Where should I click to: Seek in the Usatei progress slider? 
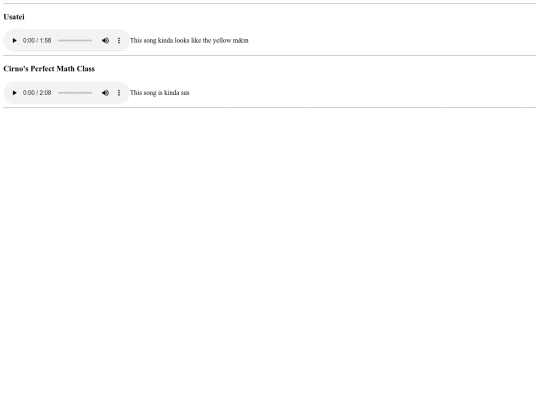pyautogui.click(x=75, y=41)
